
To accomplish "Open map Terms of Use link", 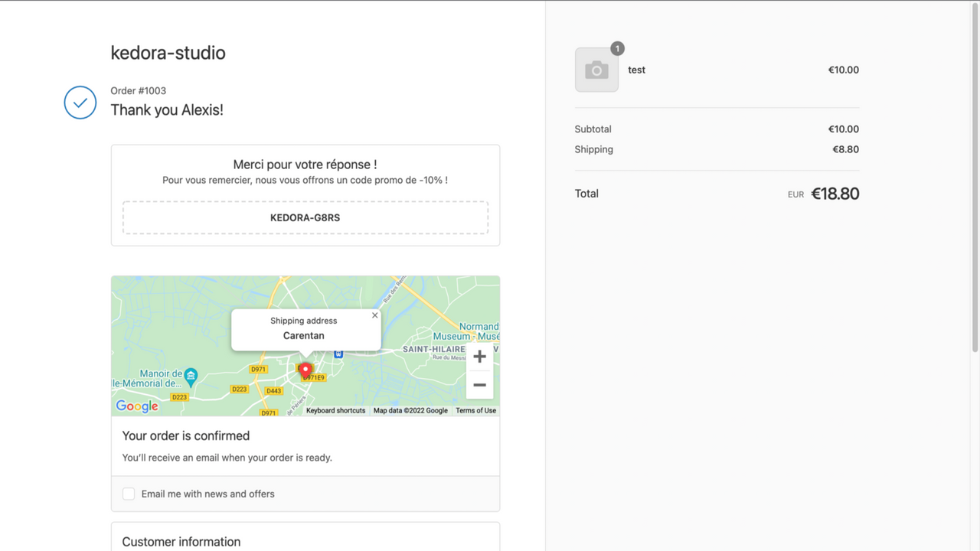I will coord(475,411).
